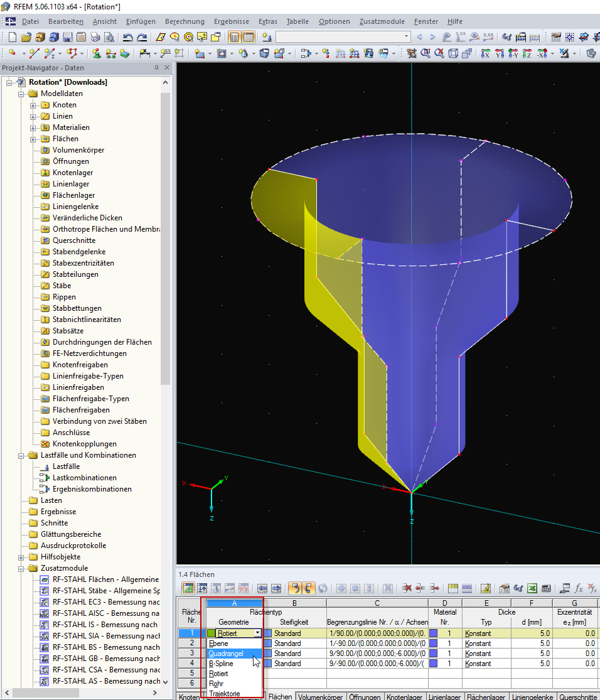This screenshot has height=700, width=600.
Task: Expand the Hilfsobjekte folder
Action: coord(21,557)
